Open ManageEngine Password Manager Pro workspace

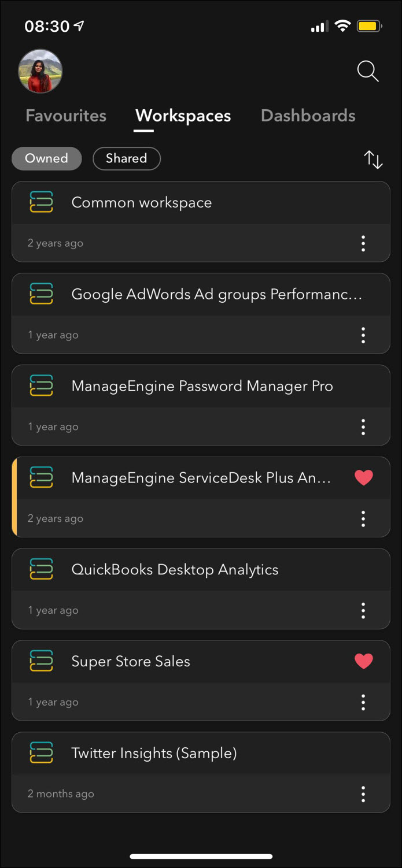(202, 386)
